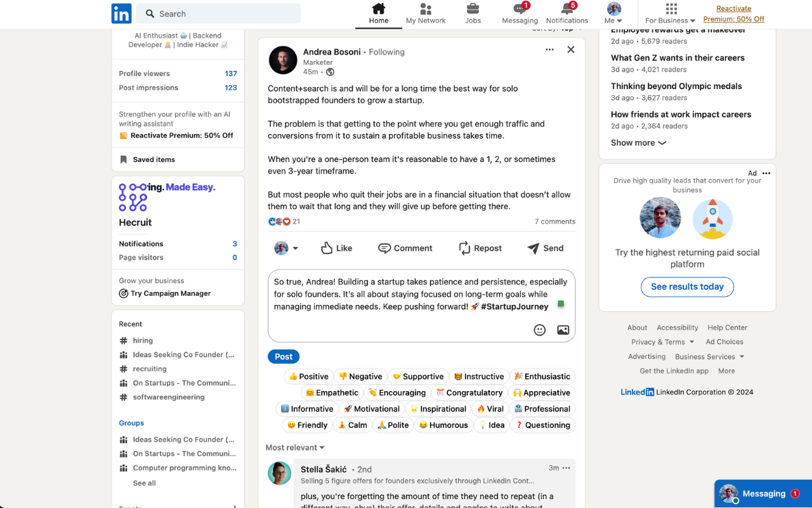Click the LinkedIn logo
Image resolution: width=812 pixels, height=508 pixels.
click(122, 13)
